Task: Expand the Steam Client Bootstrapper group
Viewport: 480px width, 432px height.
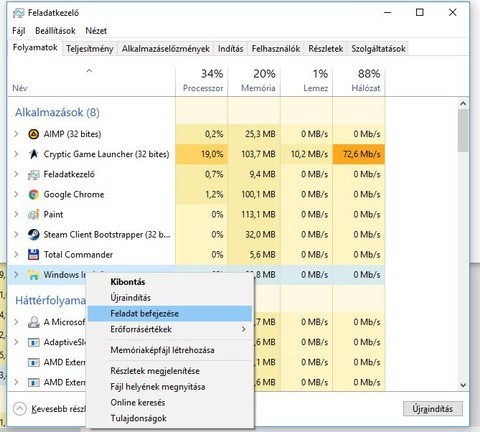Action: click(x=16, y=235)
